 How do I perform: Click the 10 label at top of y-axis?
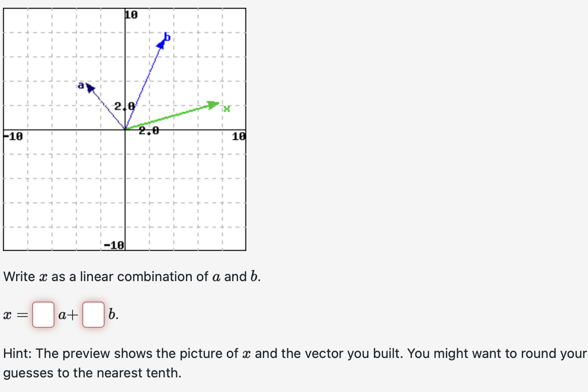click(131, 14)
